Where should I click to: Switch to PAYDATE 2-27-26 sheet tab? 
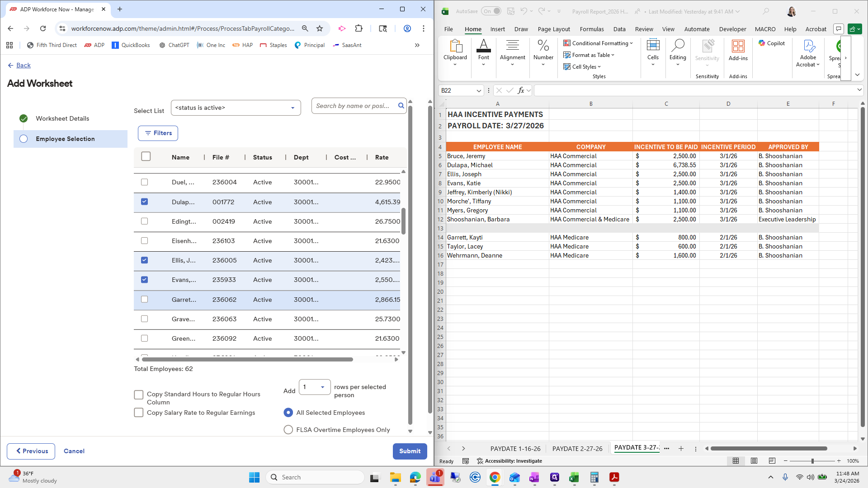tap(577, 449)
